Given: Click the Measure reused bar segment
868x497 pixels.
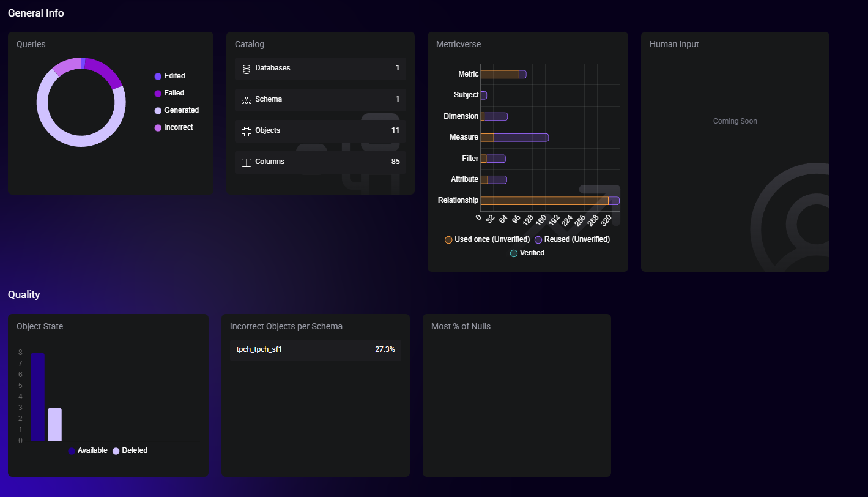Looking at the screenshot, I should point(520,137).
